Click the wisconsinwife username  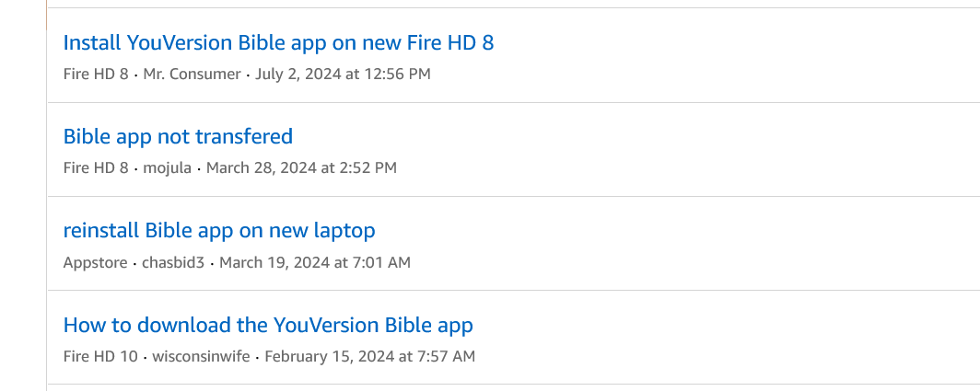point(201,356)
